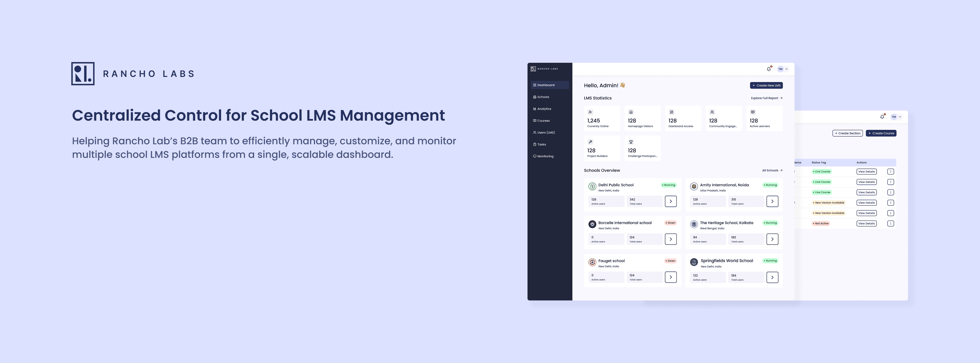980x363 pixels.
Task: Click the notification bell in the dashboard header
Action: 769,69
